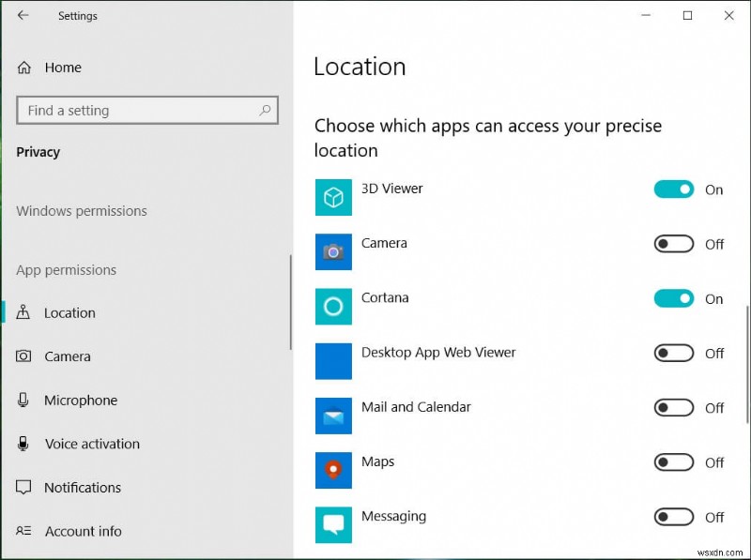Disable Cortana's location access

click(673, 297)
